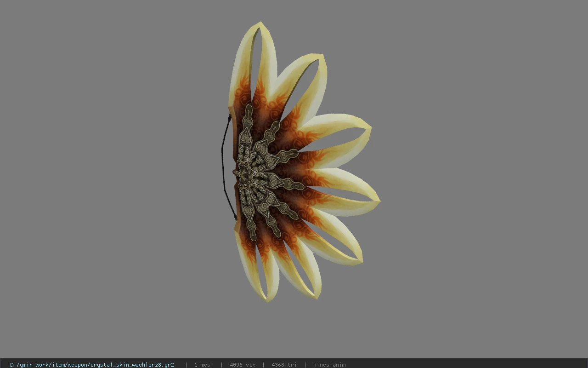Click the '4368 tri' triangle count
The height and width of the screenshot is (368, 588).
click(x=284, y=365)
